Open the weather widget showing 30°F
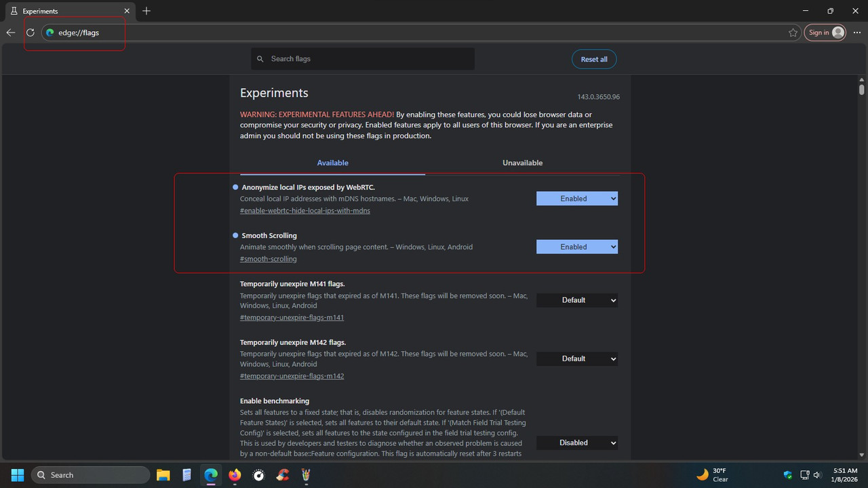Screen dimensions: 868x488 click(713, 474)
